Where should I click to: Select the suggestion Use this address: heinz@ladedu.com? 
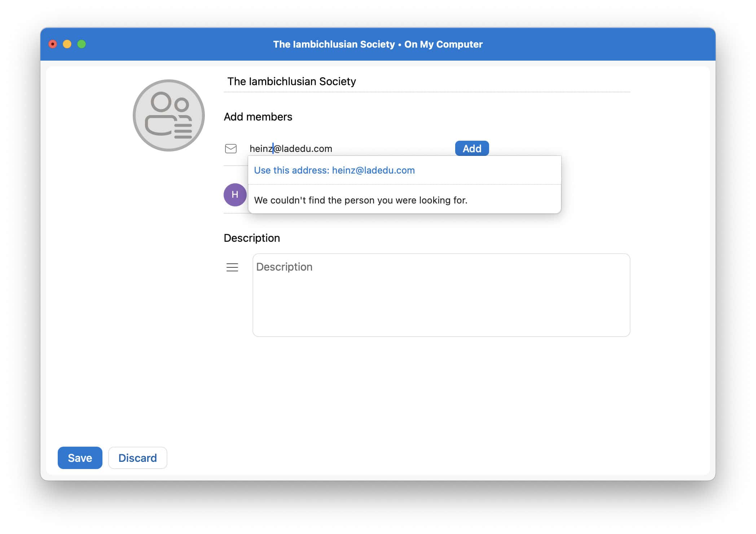tap(334, 170)
